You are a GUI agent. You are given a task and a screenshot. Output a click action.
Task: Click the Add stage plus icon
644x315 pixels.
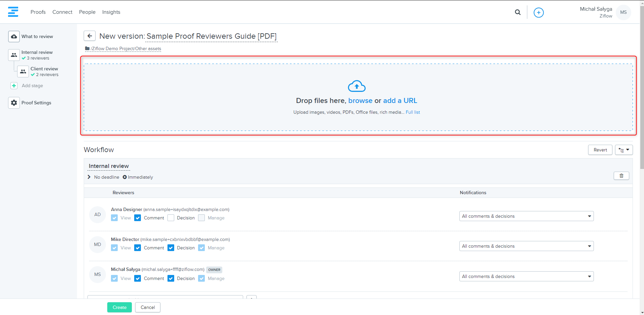pos(14,86)
